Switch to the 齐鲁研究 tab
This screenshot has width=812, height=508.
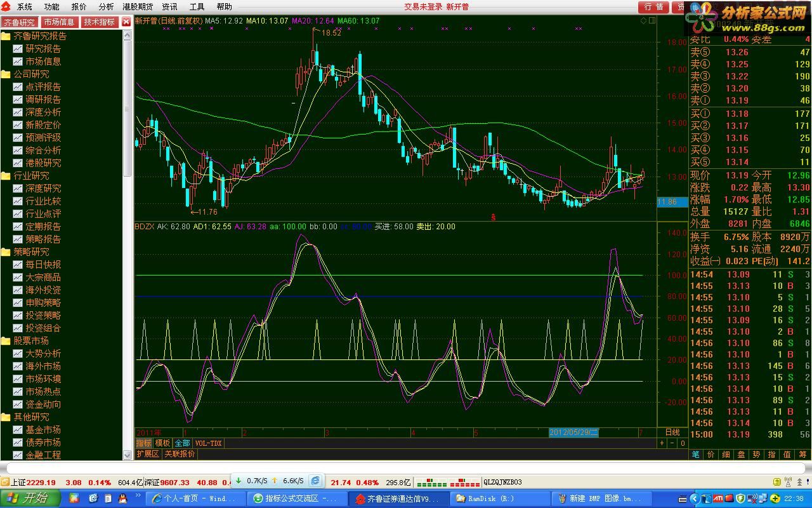(x=20, y=22)
